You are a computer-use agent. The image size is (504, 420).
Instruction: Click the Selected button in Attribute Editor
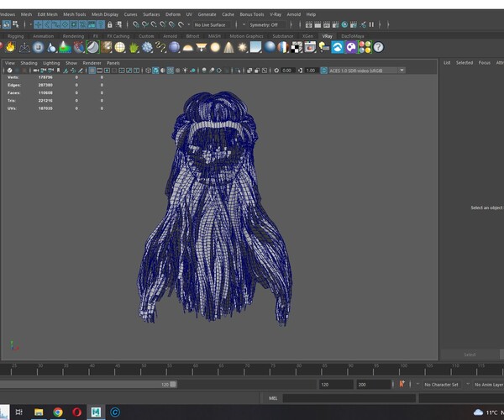click(465, 63)
